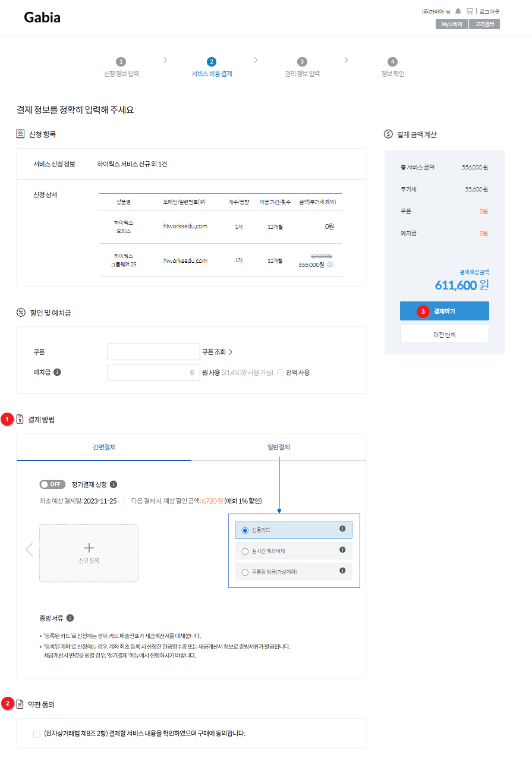This screenshot has width=532, height=758.
Task: Toggle the 정기결제 신청 OFF switch
Action: coord(52,484)
